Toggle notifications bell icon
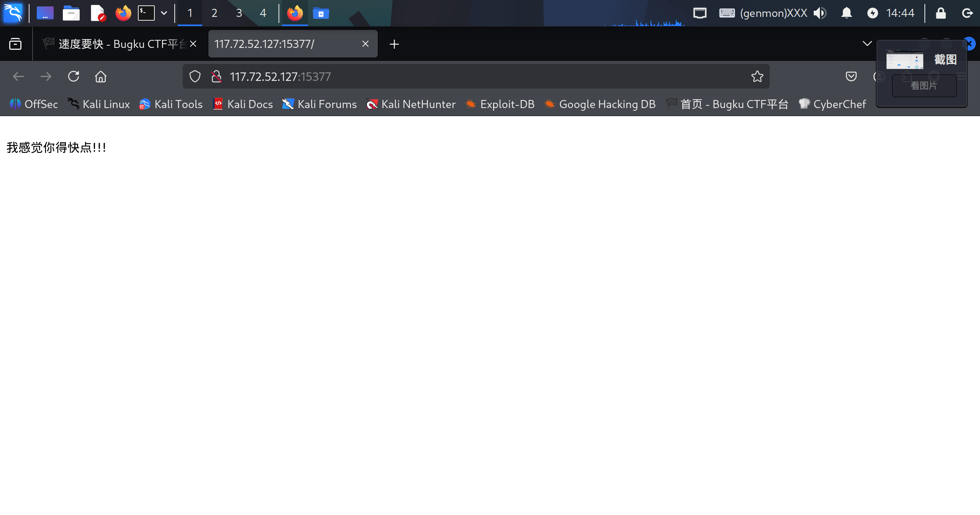 (846, 13)
